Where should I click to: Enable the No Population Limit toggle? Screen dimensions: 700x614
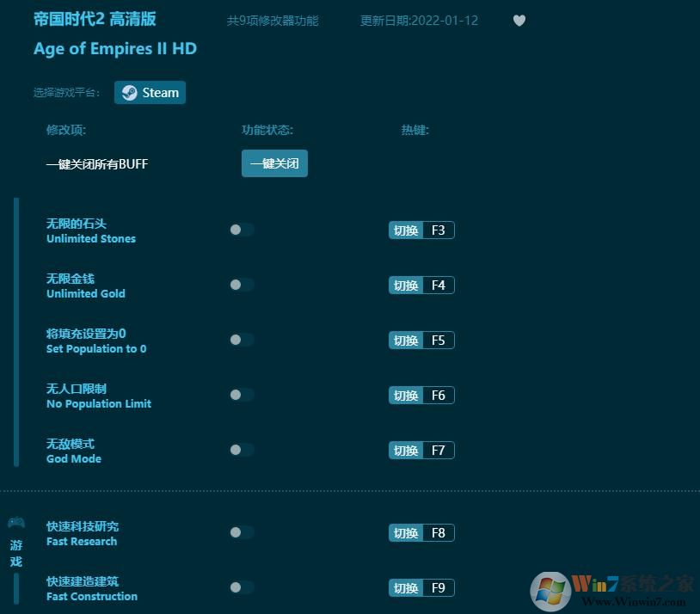click(241, 395)
